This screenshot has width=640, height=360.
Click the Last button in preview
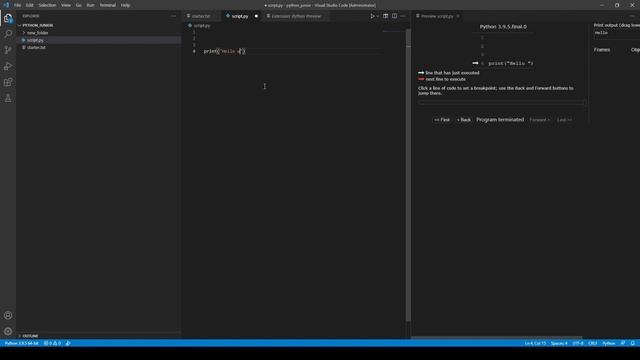pyautogui.click(x=564, y=120)
